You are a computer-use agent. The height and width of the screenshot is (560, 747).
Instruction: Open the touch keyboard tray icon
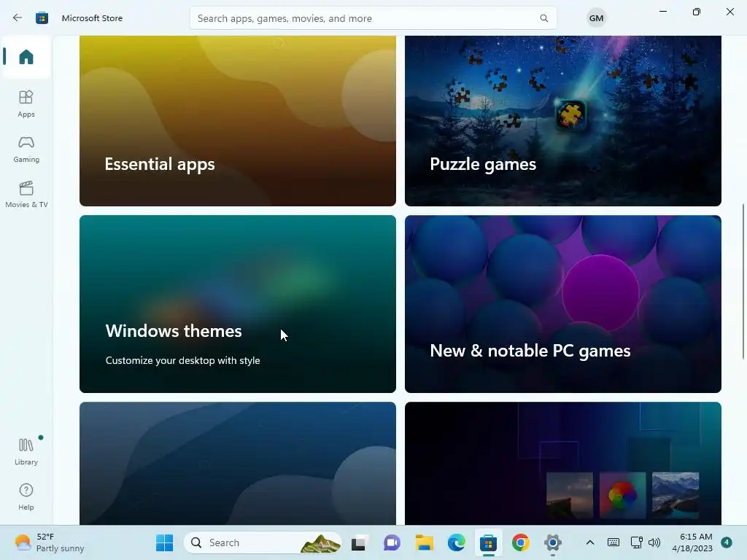614,542
